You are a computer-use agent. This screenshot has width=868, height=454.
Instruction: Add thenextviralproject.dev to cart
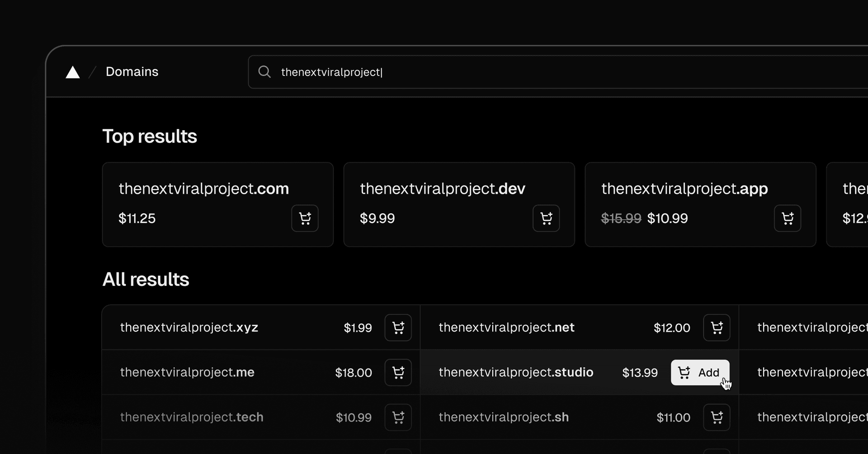[546, 219]
